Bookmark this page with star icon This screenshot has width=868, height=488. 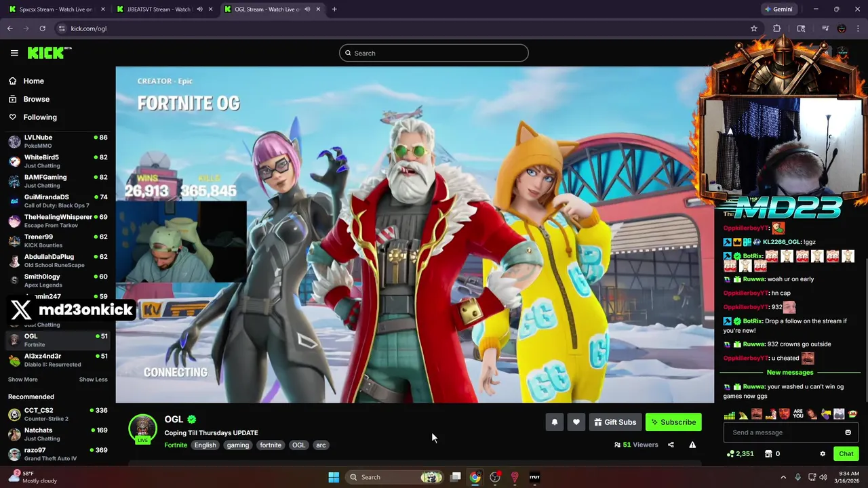pos(753,28)
